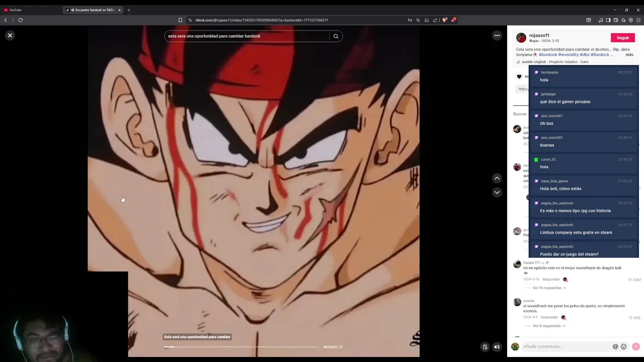Open rojaass11 username link

[x=539, y=35]
